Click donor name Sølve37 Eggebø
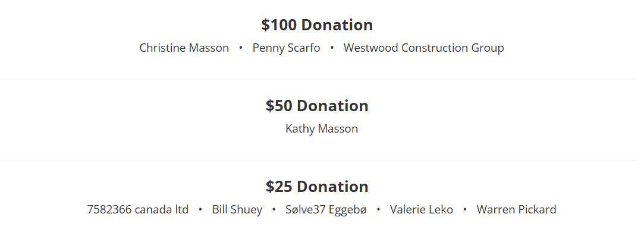Viewport: 644px width, 239px height. coord(326,209)
